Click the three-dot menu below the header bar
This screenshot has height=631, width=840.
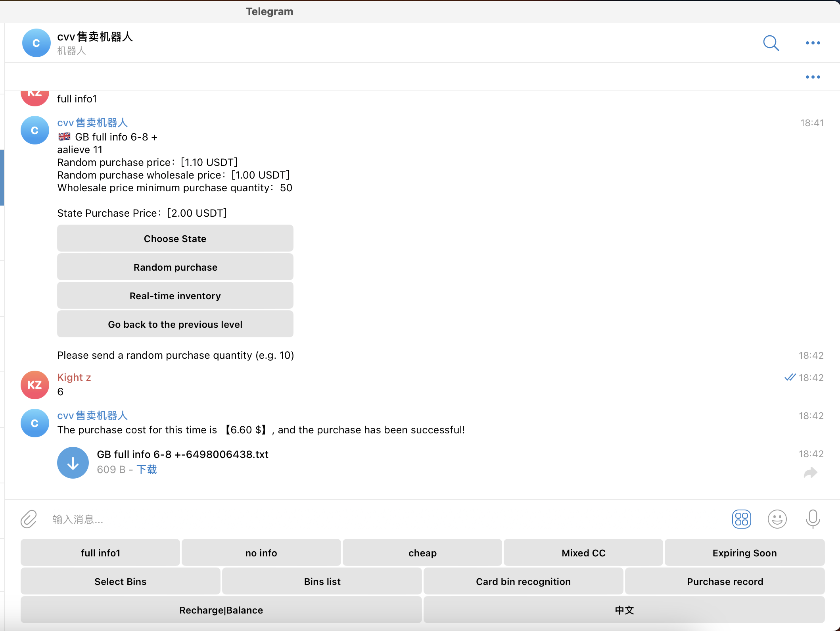tap(813, 77)
